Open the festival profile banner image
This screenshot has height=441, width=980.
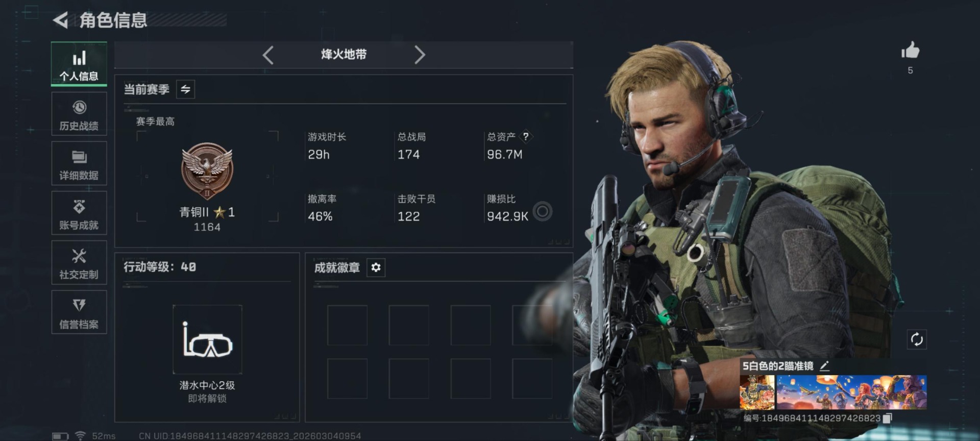[851, 392]
